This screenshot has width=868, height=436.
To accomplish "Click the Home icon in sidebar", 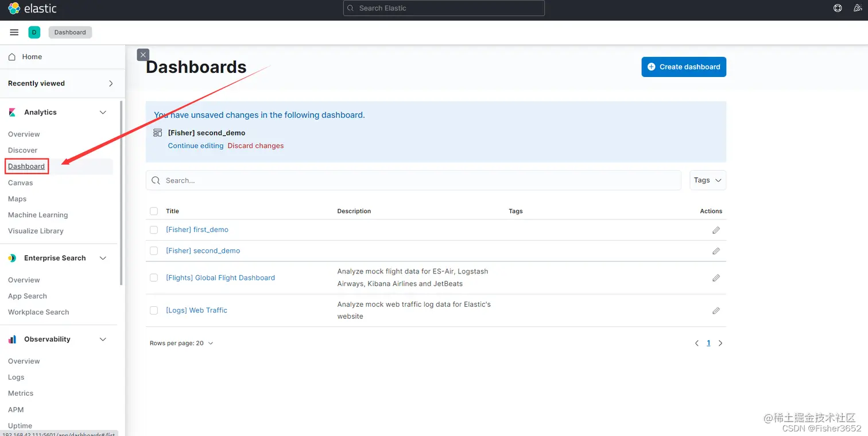I will (12, 57).
